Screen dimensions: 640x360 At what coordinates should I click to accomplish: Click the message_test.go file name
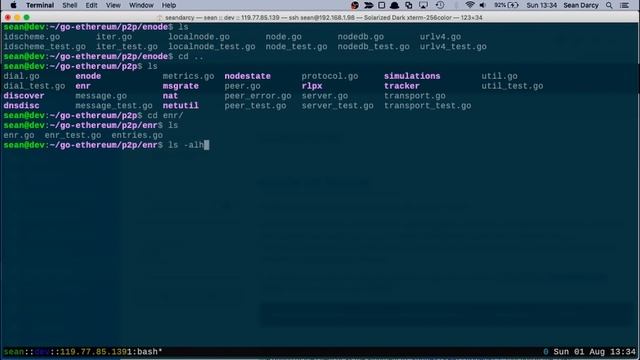coord(114,105)
